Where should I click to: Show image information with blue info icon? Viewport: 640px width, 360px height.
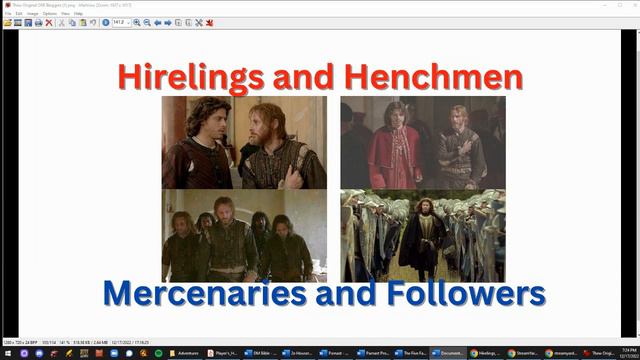(x=106, y=23)
